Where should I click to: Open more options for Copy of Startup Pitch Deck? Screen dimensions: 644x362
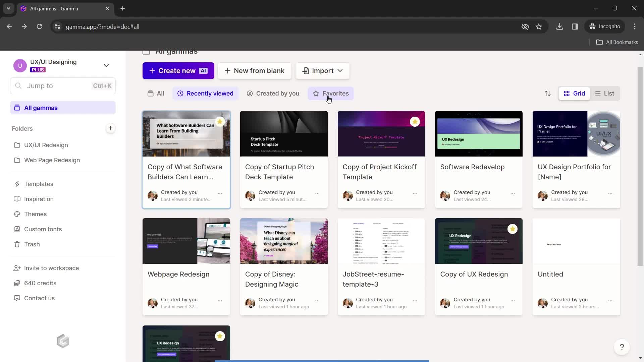click(x=317, y=193)
